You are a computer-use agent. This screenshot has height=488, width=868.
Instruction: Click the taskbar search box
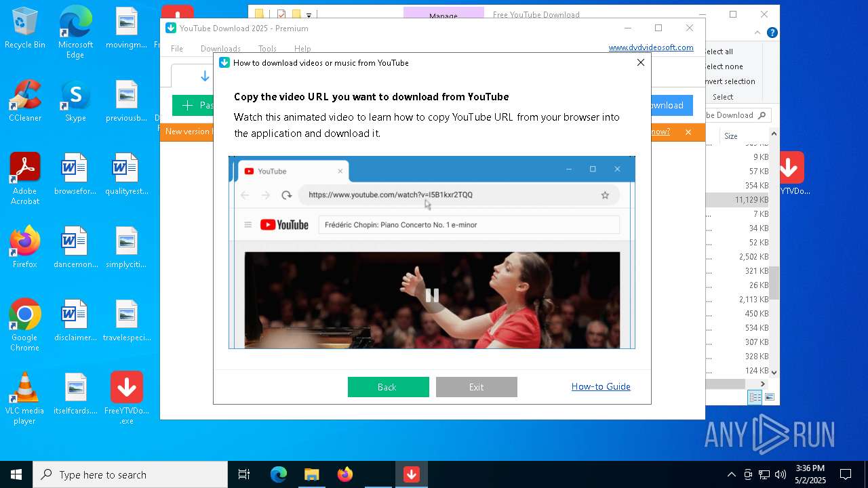point(130,474)
